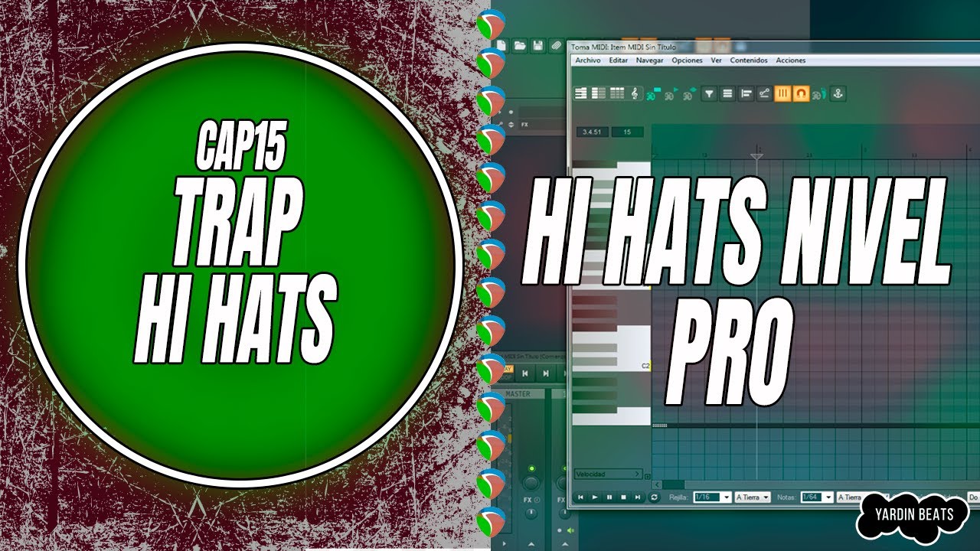Open the Navegar menu
This screenshot has height=551, width=980.
(650, 60)
